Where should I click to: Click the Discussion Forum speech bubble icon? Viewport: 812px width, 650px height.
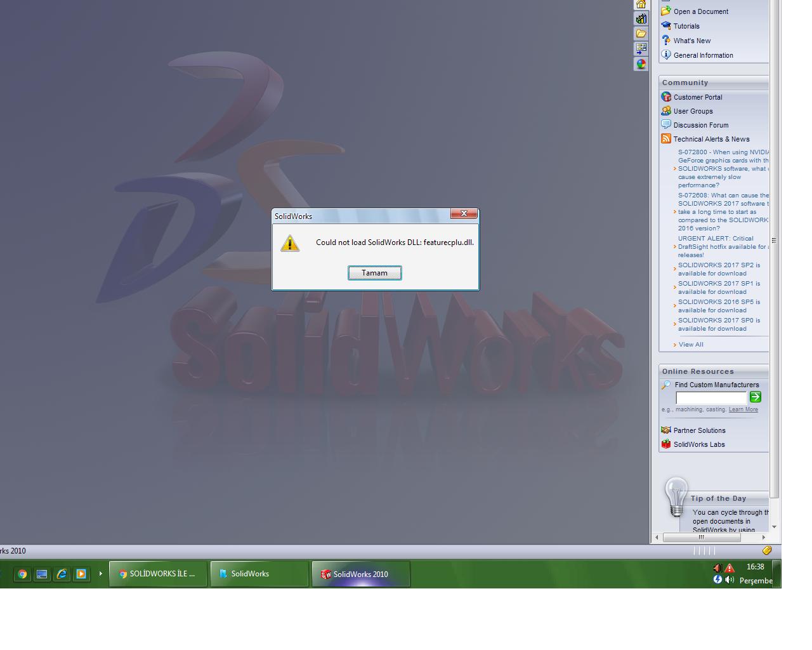pos(666,125)
